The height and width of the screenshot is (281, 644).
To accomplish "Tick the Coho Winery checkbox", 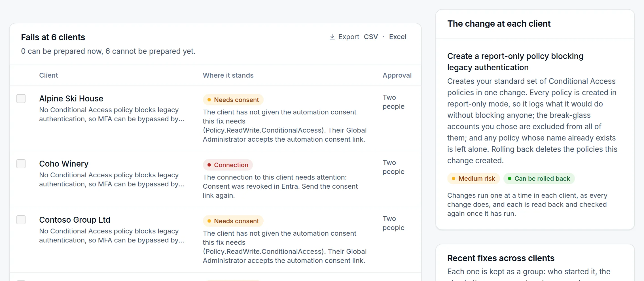I will [21, 164].
